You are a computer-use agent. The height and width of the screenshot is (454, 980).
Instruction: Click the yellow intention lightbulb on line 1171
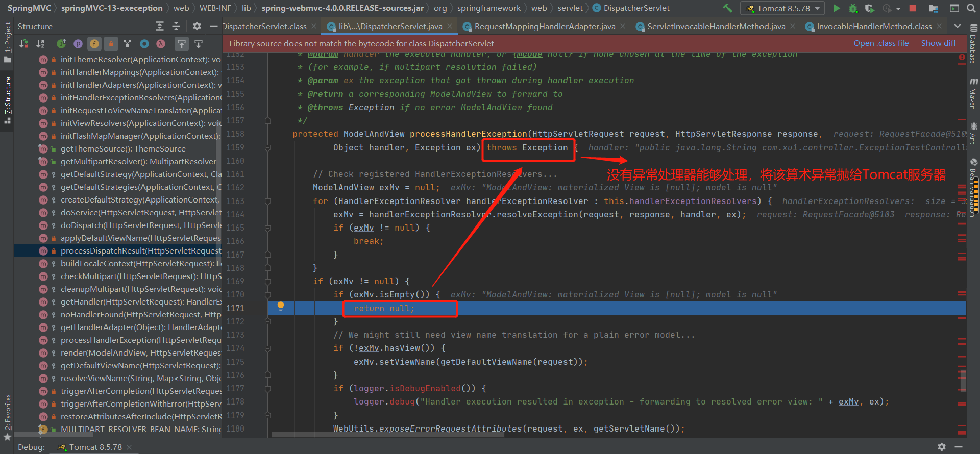280,306
